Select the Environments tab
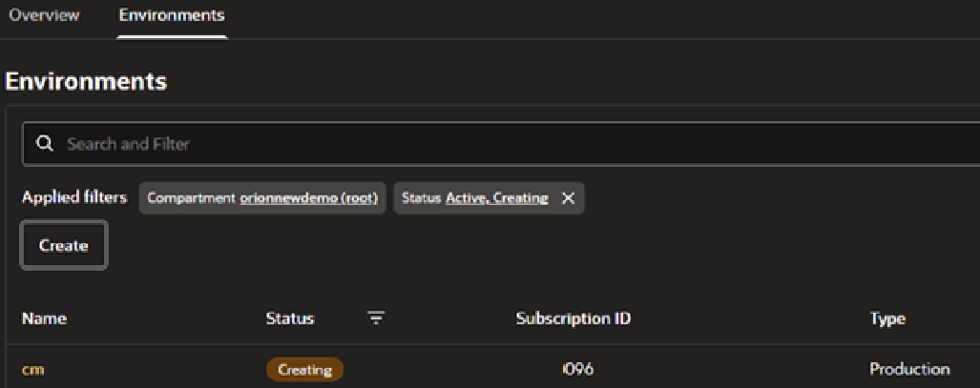 pyautogui.click(x=172, y=15)
